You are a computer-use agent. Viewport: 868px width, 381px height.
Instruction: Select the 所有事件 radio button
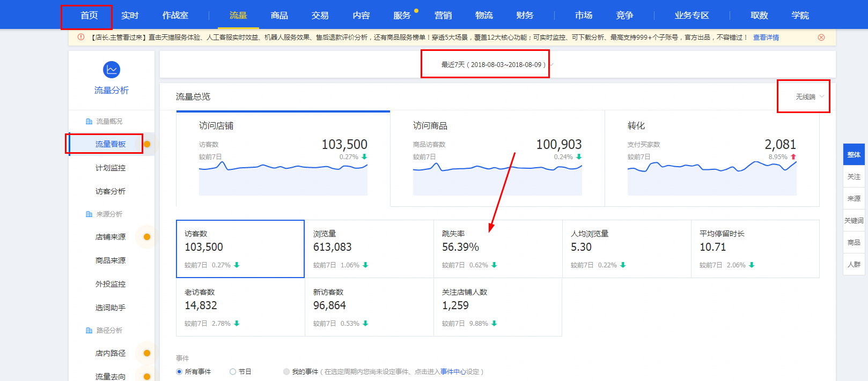coord(179,372)
